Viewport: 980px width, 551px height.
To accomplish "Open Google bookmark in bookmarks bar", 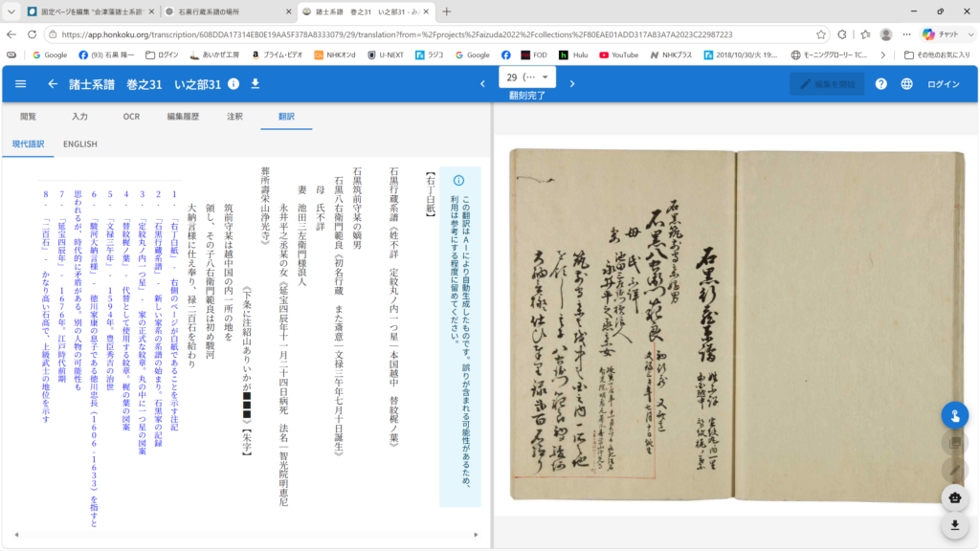I will [50, 55].
